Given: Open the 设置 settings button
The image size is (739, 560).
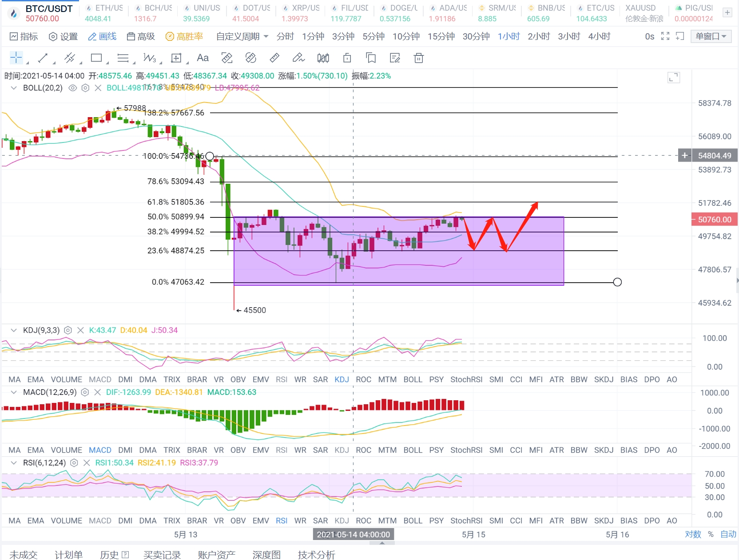Looking at the screenshot, I should (63, 36).
